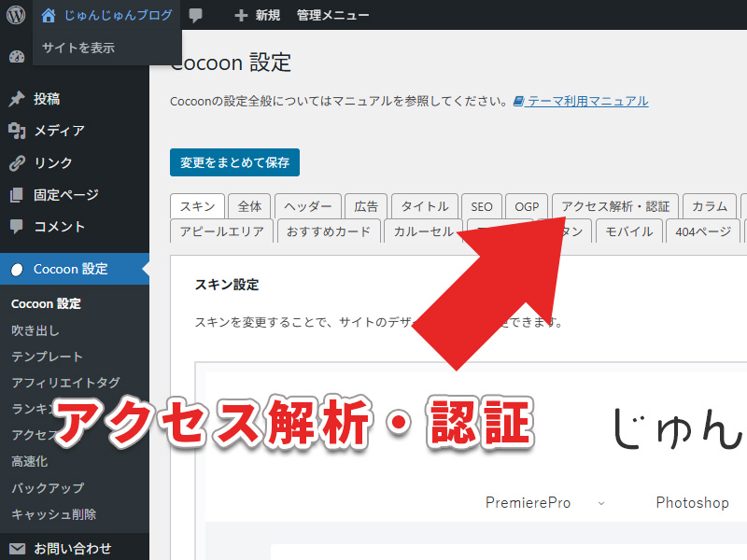Open テンプレート submenu item
747x560 pixels.
pos(47,357)
